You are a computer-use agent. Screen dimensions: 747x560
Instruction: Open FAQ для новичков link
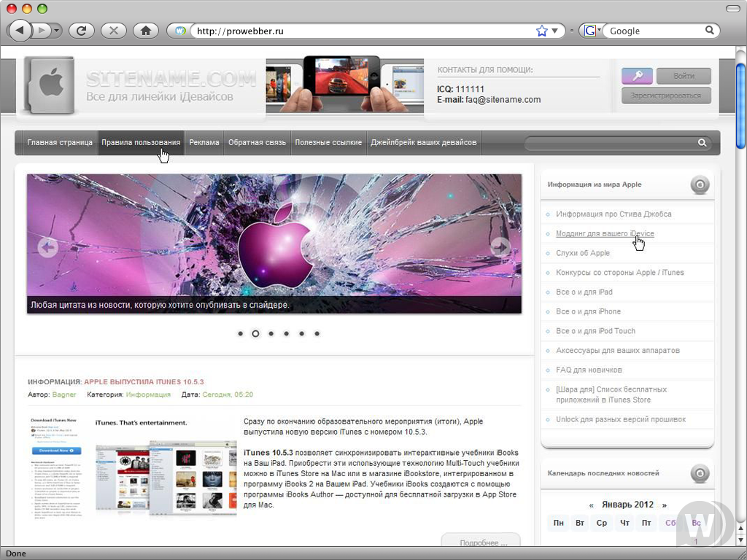point(589,370)
